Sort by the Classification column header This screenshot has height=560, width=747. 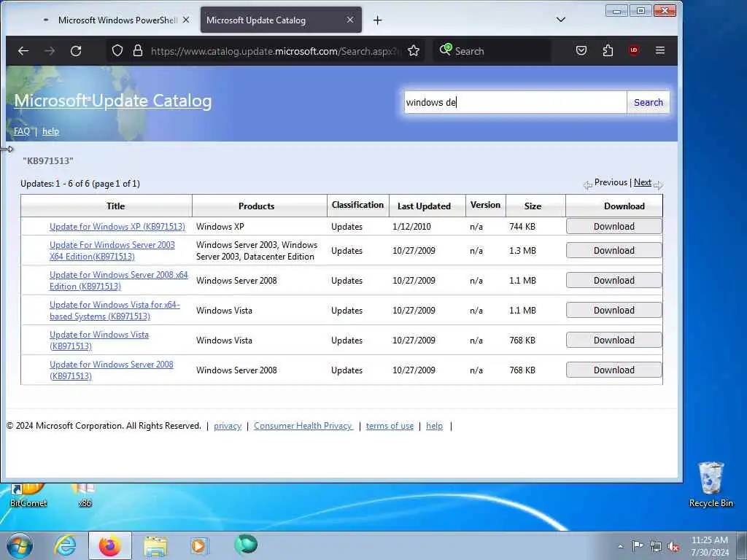[357, 205]
